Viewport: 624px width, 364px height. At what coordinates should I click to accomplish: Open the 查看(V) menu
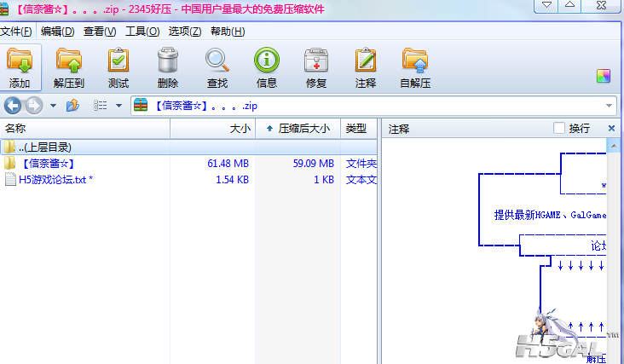[100, 32]
